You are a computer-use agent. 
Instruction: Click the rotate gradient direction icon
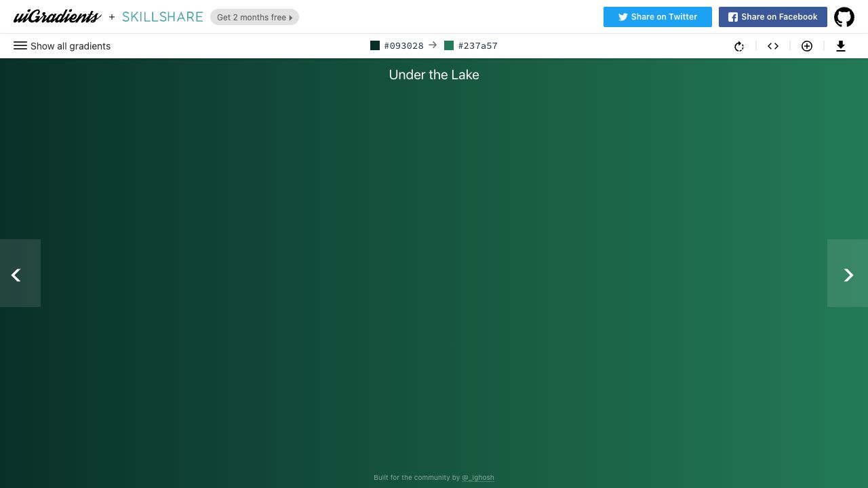click(x=739, y=46)
